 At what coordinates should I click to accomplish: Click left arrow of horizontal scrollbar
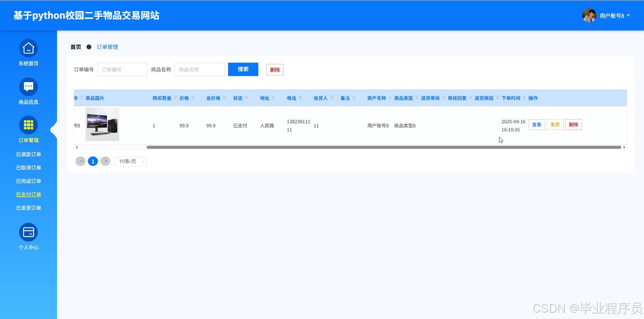point(77,147)
